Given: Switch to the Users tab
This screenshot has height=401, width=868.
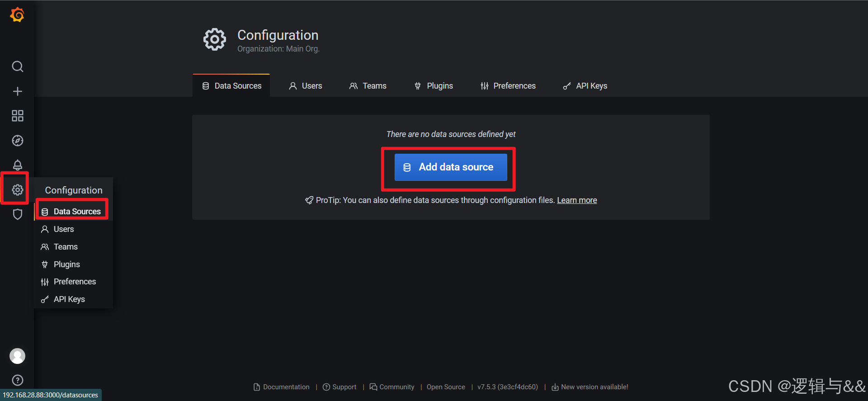Looking at the screenshot, I should pyautogui.click(x=306, y=86).
